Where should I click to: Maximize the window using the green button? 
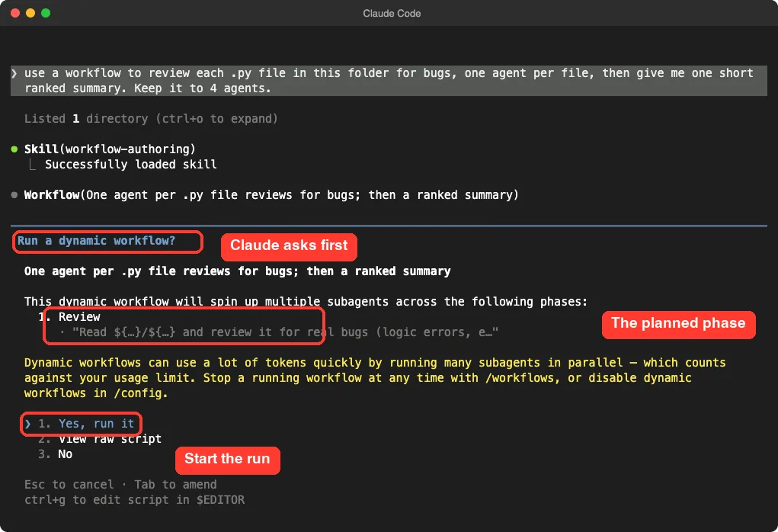(46, 13)
